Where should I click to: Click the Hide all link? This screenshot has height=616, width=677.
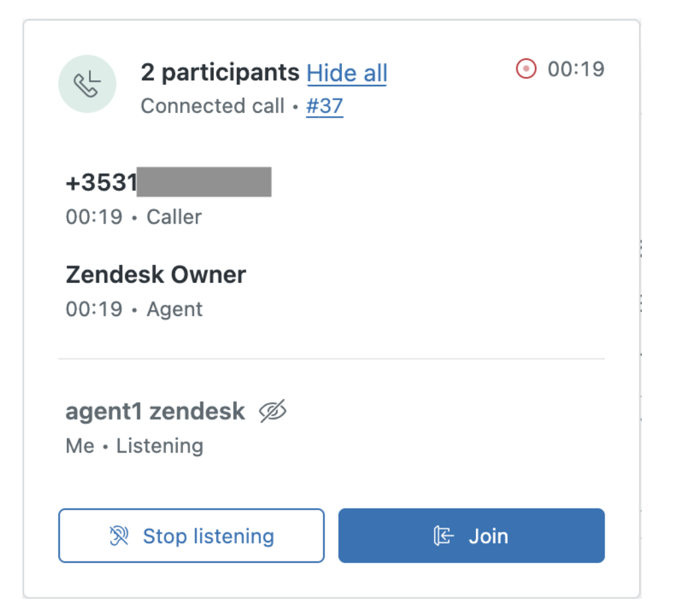pyautogui.click(x=346, y=73)
